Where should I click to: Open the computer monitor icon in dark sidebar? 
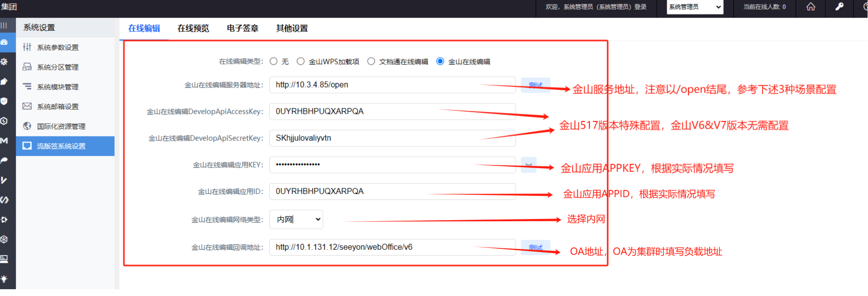(x=4, y=259)
